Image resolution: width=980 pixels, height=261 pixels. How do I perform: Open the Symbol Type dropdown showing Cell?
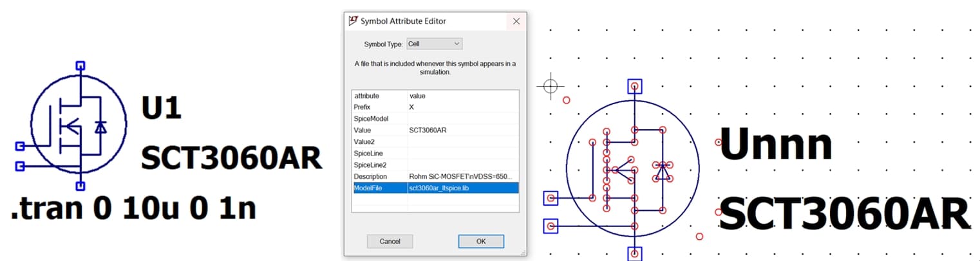pyautogui.click(x=435, y=44)
